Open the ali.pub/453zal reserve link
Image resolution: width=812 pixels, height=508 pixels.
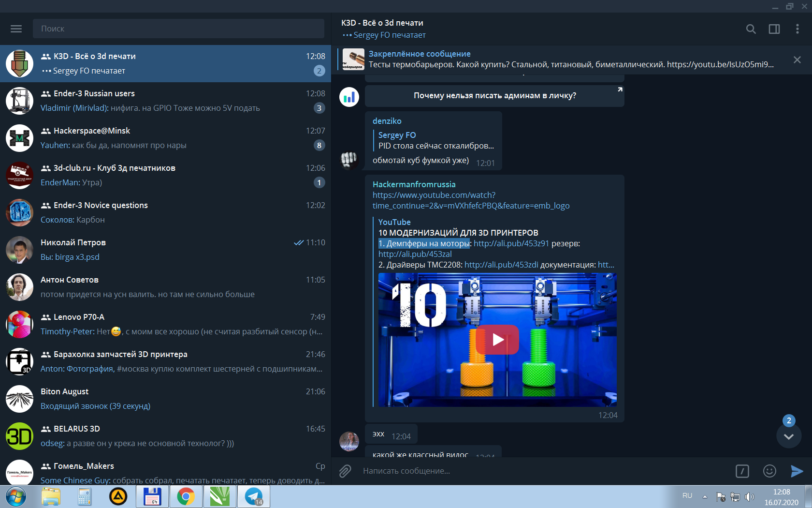click(x=415, y=254)
